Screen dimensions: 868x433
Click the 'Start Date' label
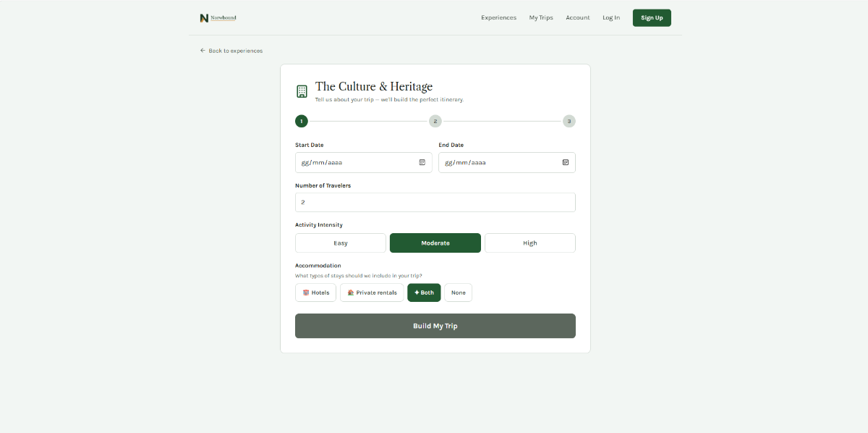(310, 146)
